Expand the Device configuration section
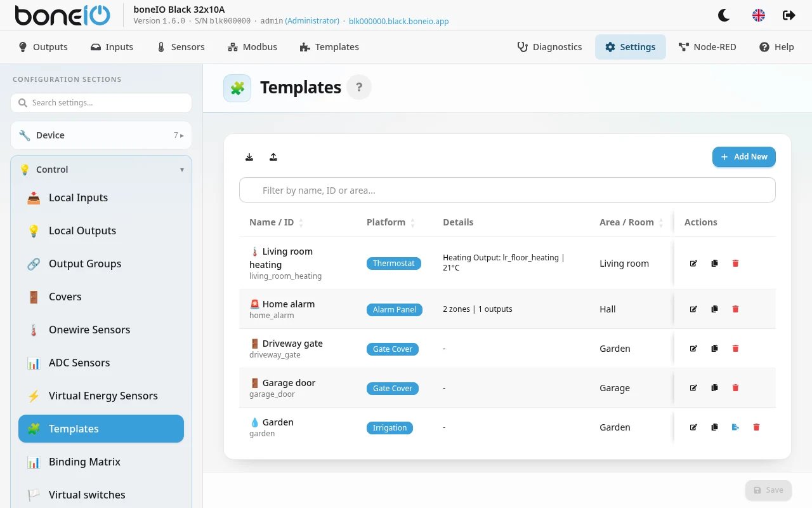Screen dimensions: 812x508 point(101,135)
